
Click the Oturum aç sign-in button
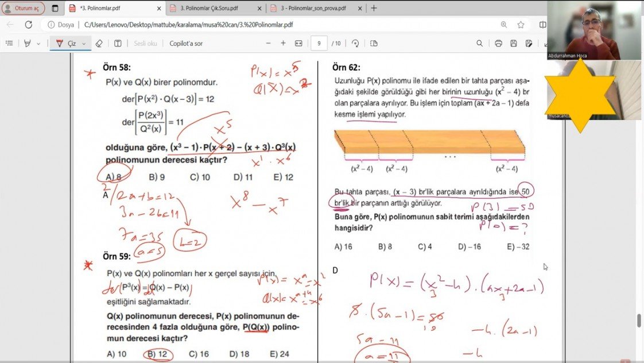23,9
